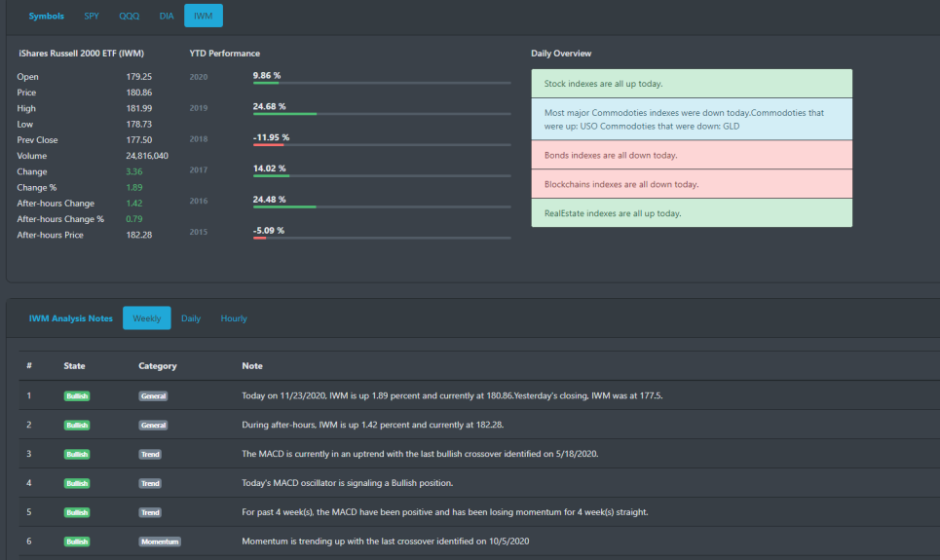Click the Note column header
The height and width of the screenshot is (560, 940).
point(252,366)
